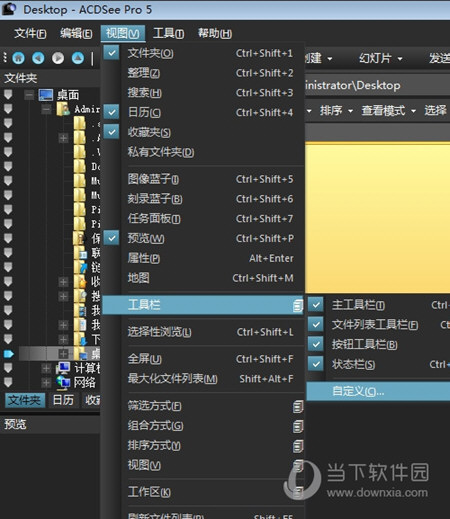Open the 编辑 menu

click(76, 33)
